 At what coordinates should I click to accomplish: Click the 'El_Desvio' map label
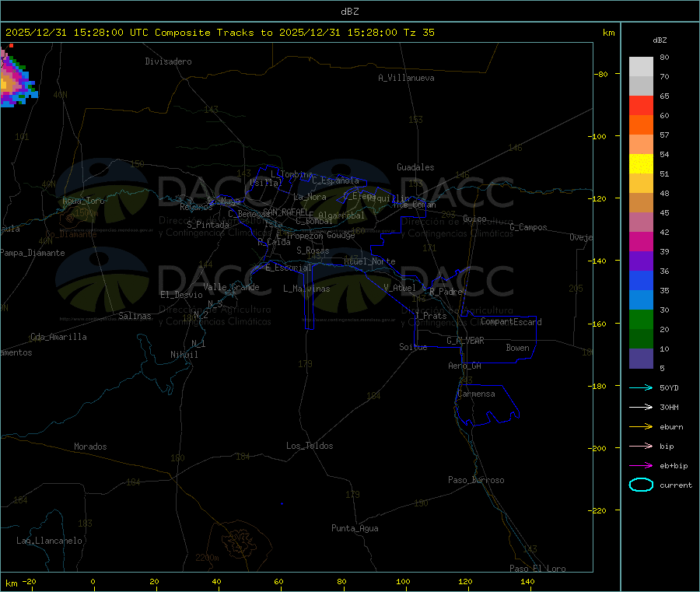click(x=182, y=295)
